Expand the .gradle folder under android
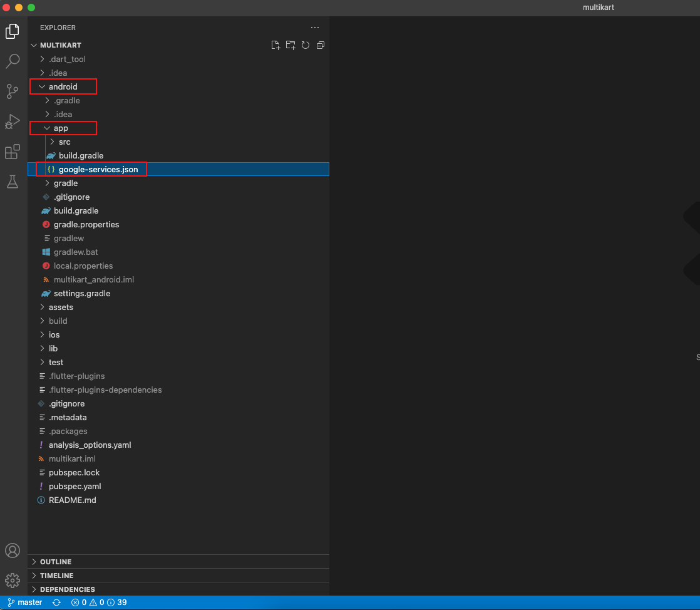The width and height of the screenshot is (700, 610). point(178,100)
